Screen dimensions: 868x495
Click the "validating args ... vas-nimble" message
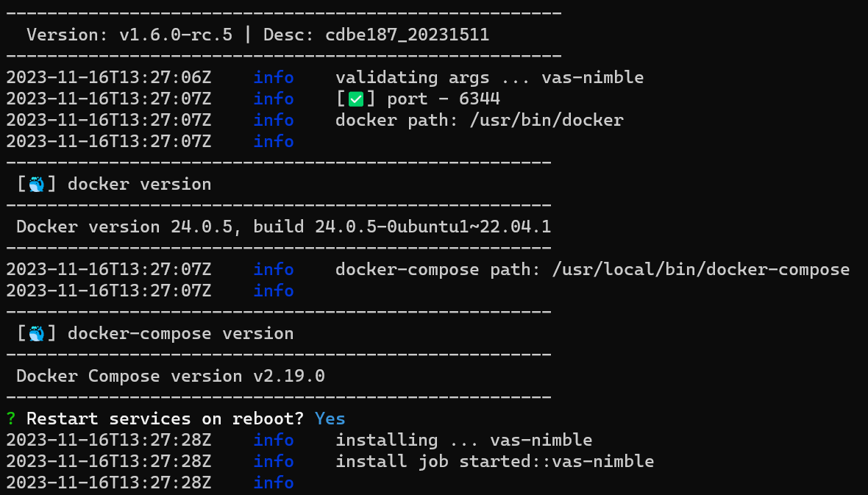pyautogui.click(x=489, y=77)
